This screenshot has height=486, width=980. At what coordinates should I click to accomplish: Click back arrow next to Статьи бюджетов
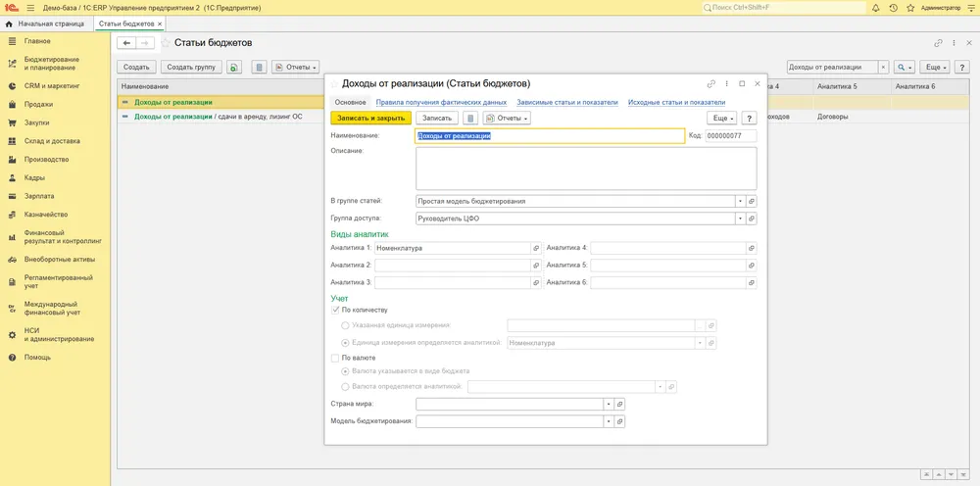(126, 43)
